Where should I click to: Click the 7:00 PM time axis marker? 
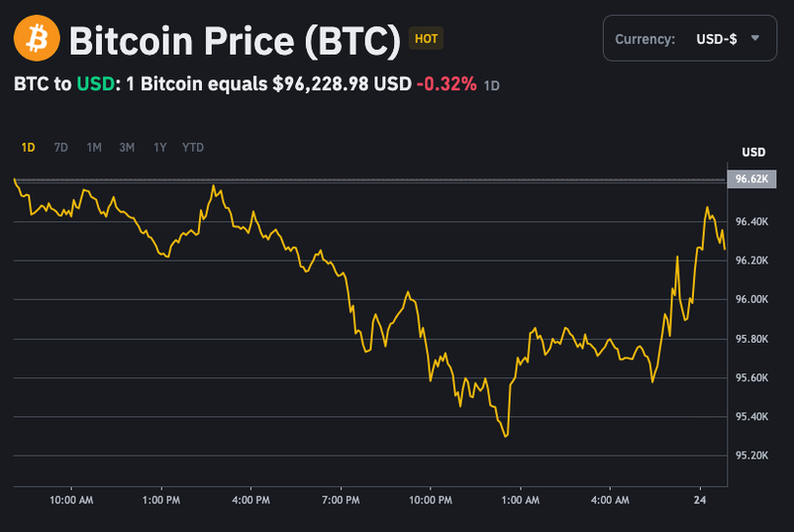click(340, 501)
